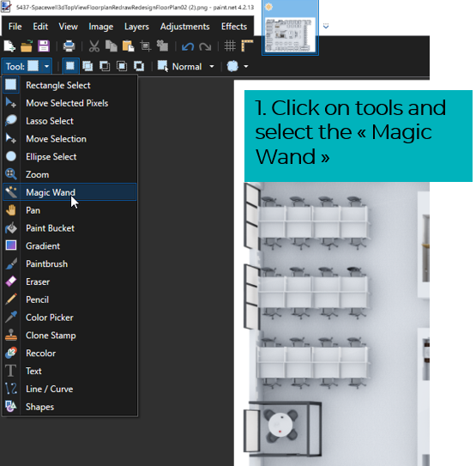Toggle the pixel grid
476x466 pixels.
[230, 46]
